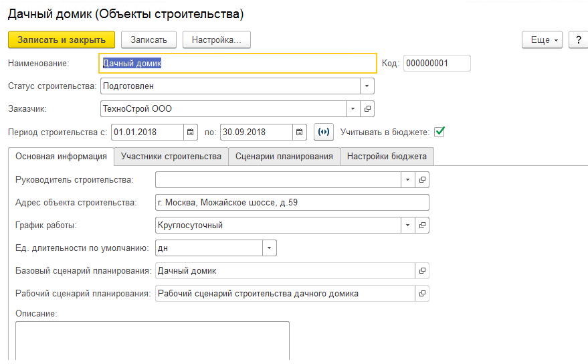The width and height of the screenshot is (588, 364).
Task: Click the Заказчик field with ТехноСтрой ООО
Action: (223, 109)
